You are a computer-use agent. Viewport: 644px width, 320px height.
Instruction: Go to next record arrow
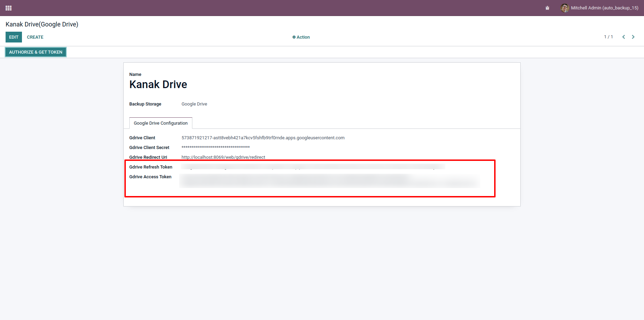tap(633, 37)
